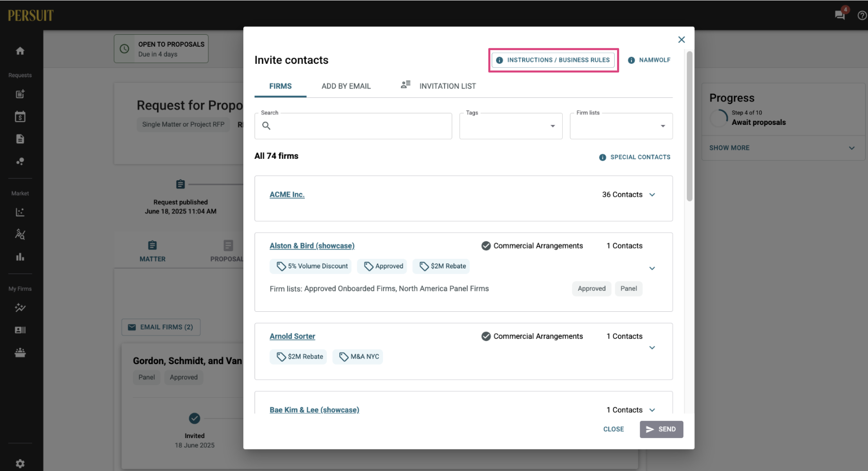Click Arnold Sorter $2M Rebate tag
This screenshot has height=471, width=868.
299,357
